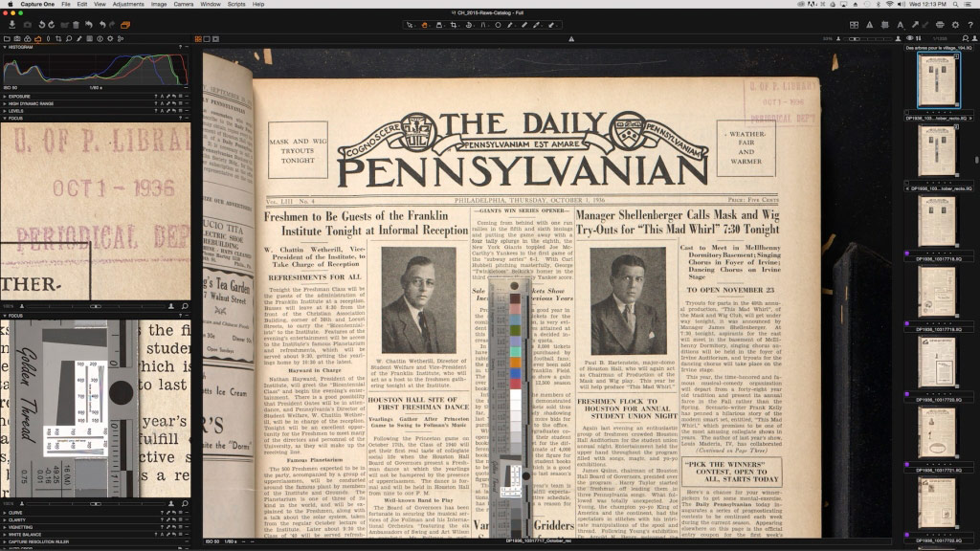Click the Import images download icon

[x=11, y=25]
